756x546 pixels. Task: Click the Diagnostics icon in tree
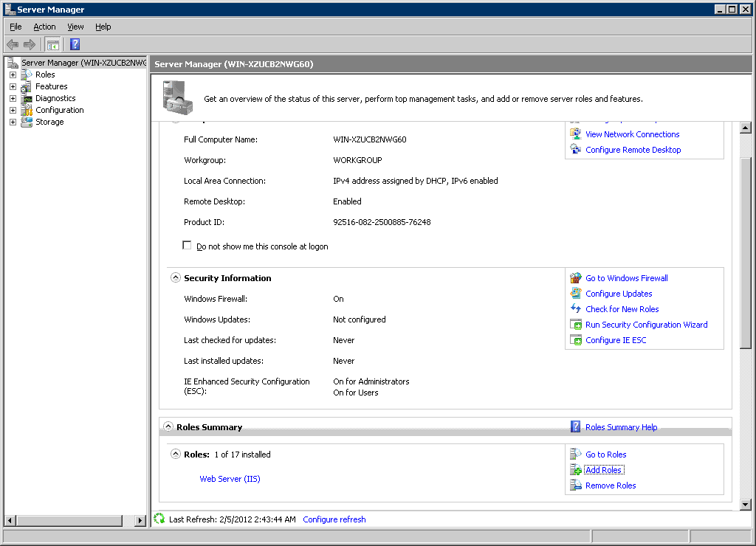click(27, 98)
